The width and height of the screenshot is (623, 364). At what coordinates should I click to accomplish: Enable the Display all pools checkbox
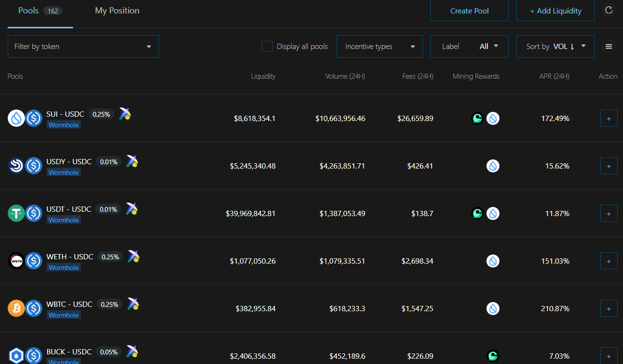point(267,47)
